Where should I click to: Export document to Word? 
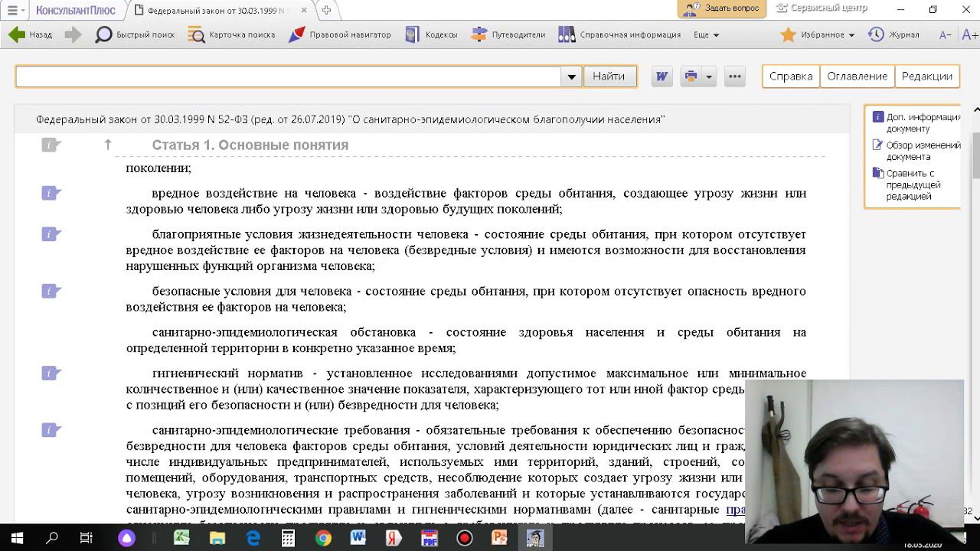tap(661, 77)
